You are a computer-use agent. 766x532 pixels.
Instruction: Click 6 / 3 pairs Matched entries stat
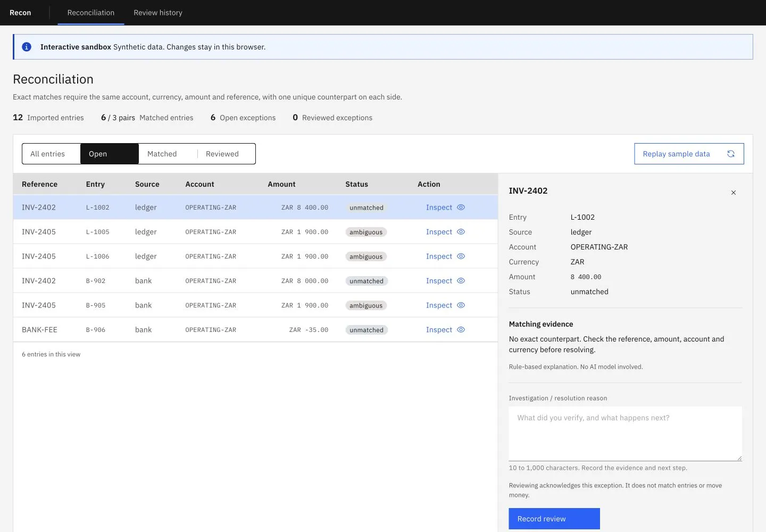click(x=147, y=118)
